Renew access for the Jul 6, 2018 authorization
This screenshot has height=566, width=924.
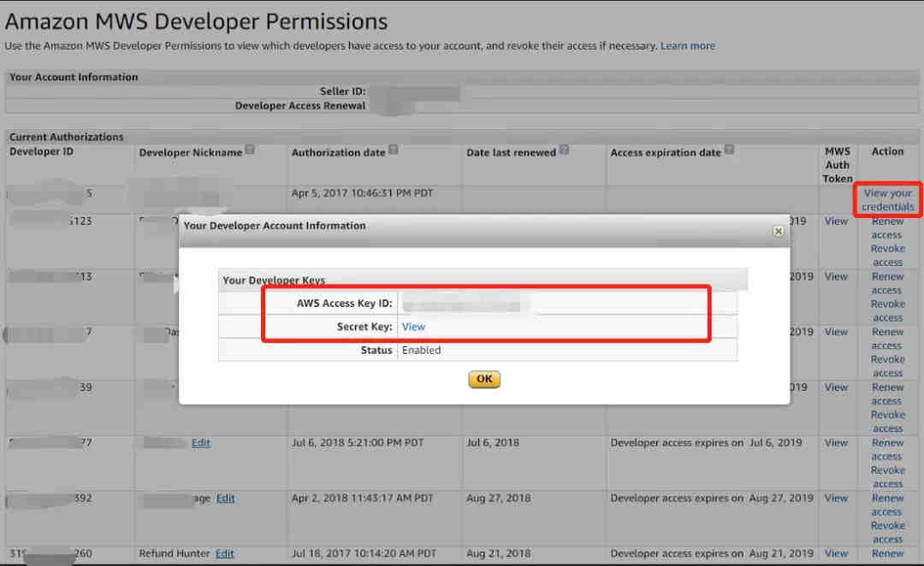point(887,450)
